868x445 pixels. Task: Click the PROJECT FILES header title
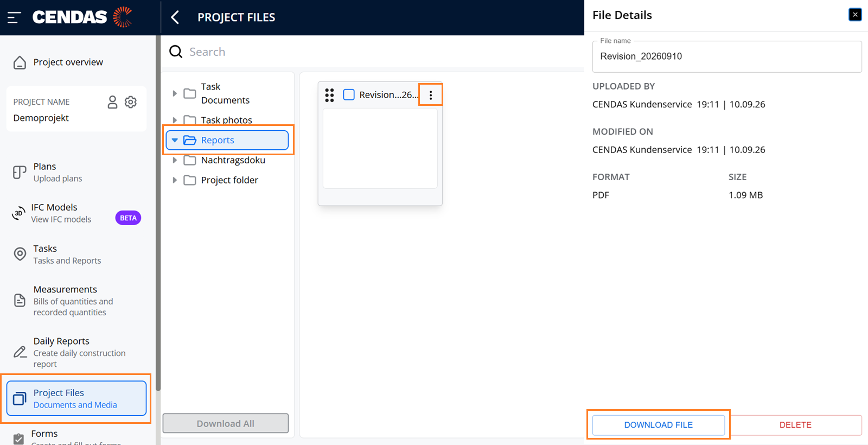point(237,17)
